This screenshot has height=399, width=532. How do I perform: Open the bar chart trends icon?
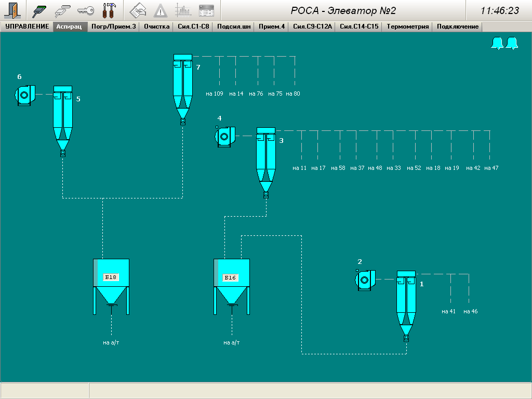(183, 10)
